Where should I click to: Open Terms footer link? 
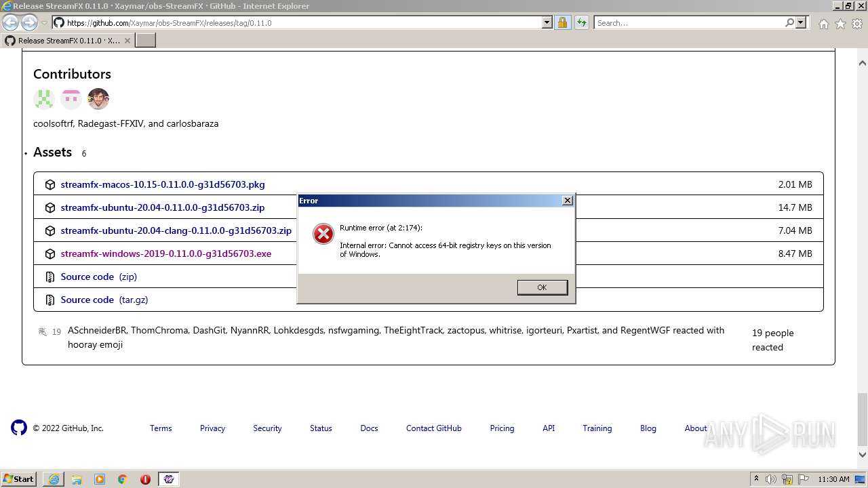pyautogui.click(x=161, y=428)
